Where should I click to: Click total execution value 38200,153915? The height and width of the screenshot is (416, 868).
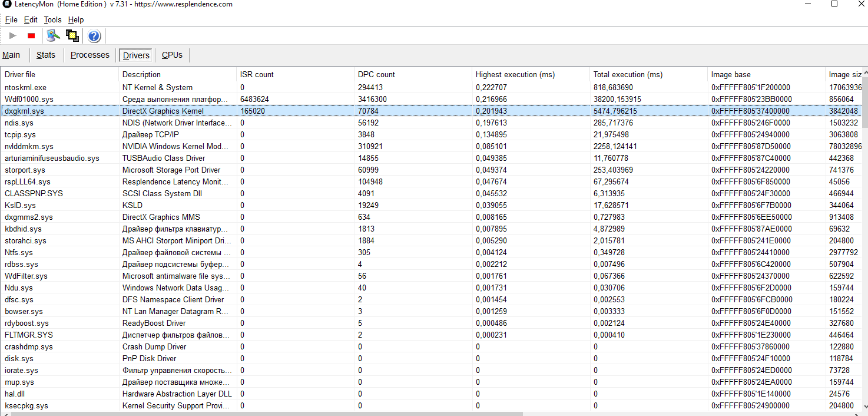pos(617,99)
